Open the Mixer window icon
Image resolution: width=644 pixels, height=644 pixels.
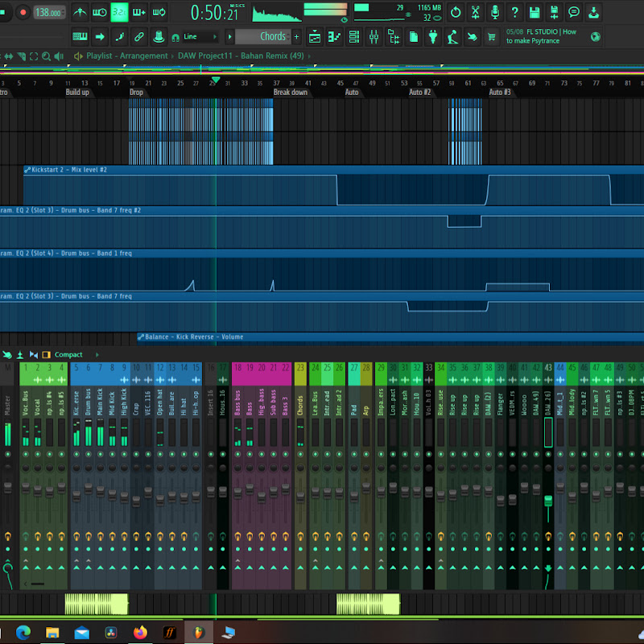click(374, 37)
